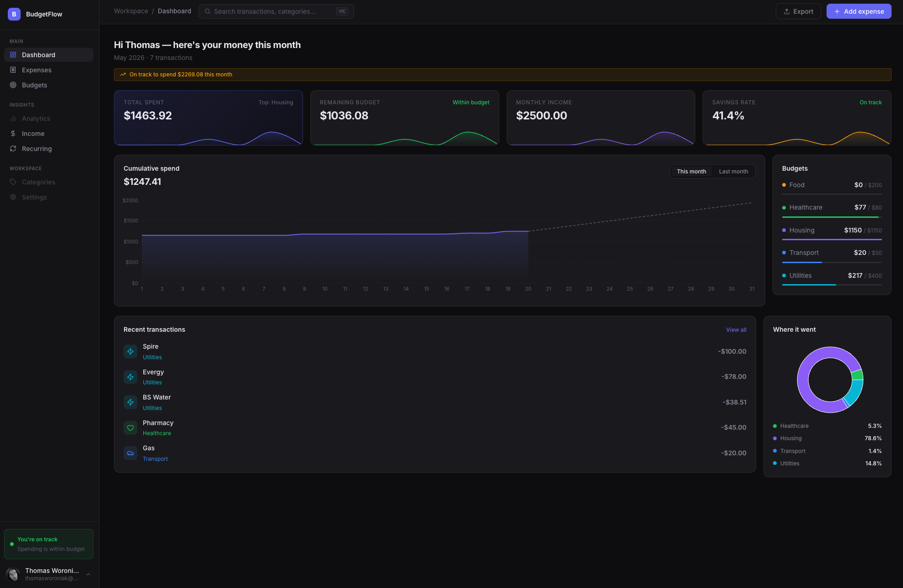
Task: Click the Analytics bar chart icon
Action: (13, 119)
